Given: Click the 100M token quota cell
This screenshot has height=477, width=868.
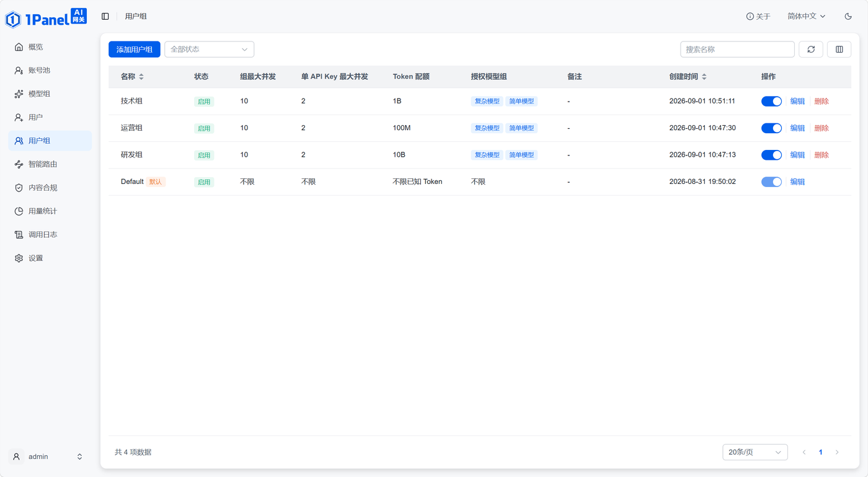Looking at the screenshot, I should [x=402, y=128].
